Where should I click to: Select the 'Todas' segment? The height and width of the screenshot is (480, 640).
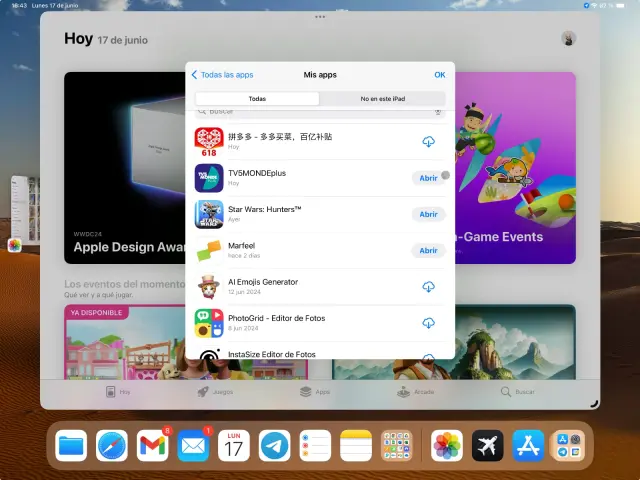tap(257, 99)
